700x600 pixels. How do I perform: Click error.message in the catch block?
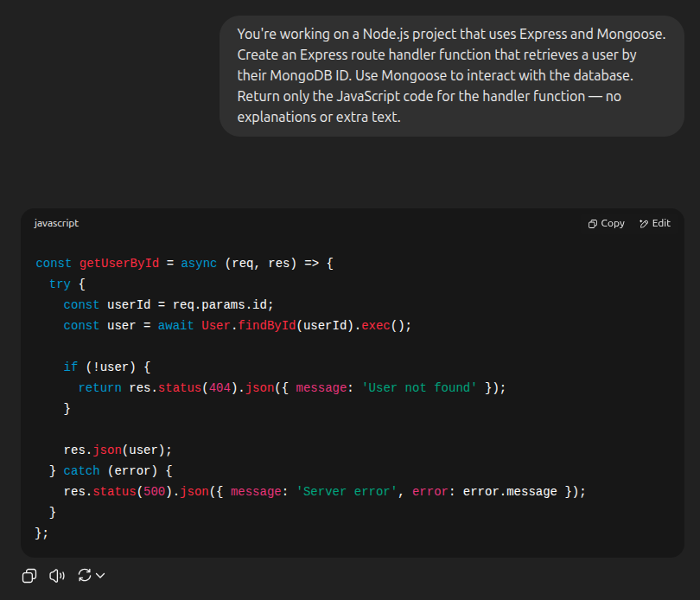coord(510,491)
